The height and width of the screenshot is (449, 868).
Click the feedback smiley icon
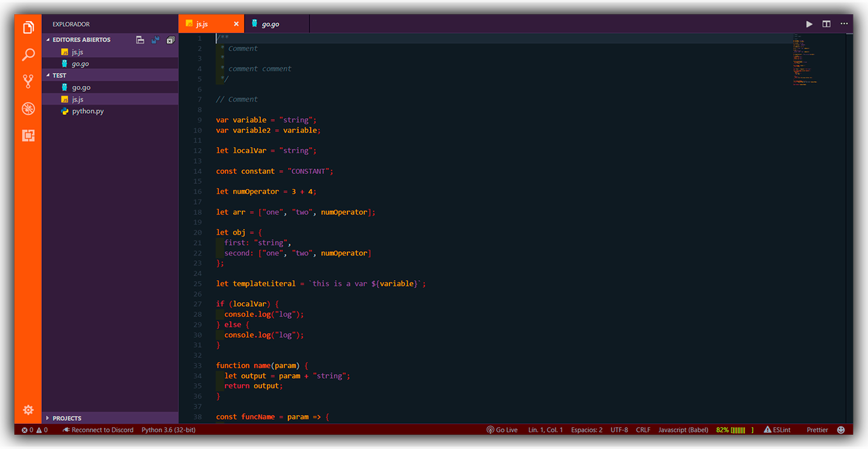[x=841, y=430]
